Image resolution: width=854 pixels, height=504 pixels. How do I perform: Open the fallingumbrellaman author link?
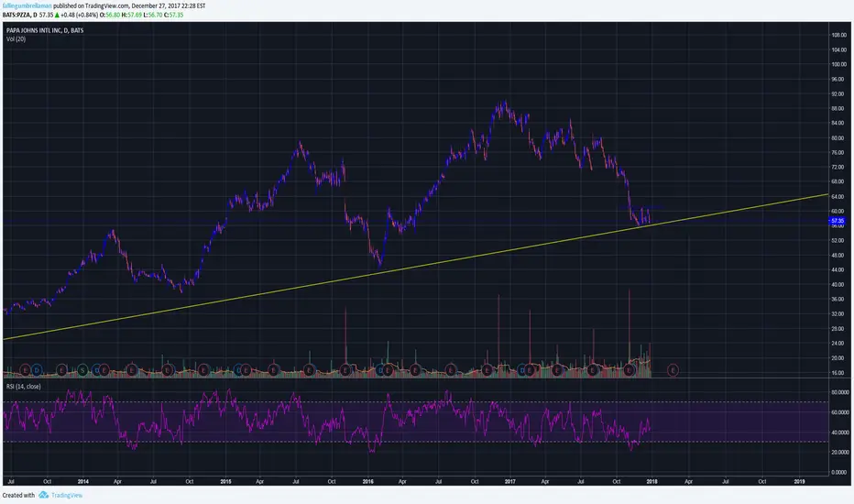(27, 5)
